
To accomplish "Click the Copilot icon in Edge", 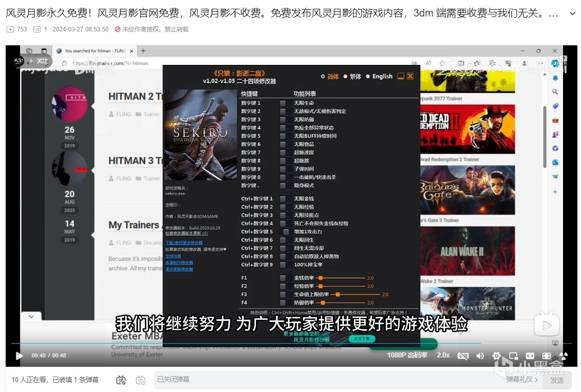I will coord(555,63).
